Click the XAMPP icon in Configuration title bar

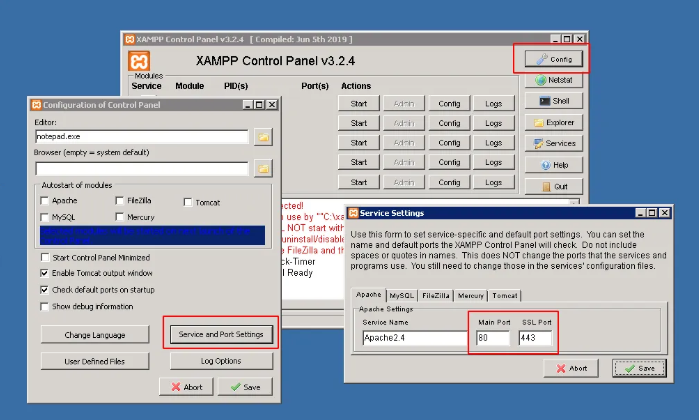(36, 105)
